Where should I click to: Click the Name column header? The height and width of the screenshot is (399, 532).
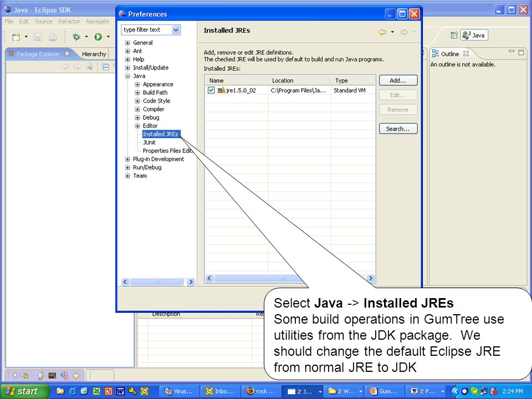(237, 80)
